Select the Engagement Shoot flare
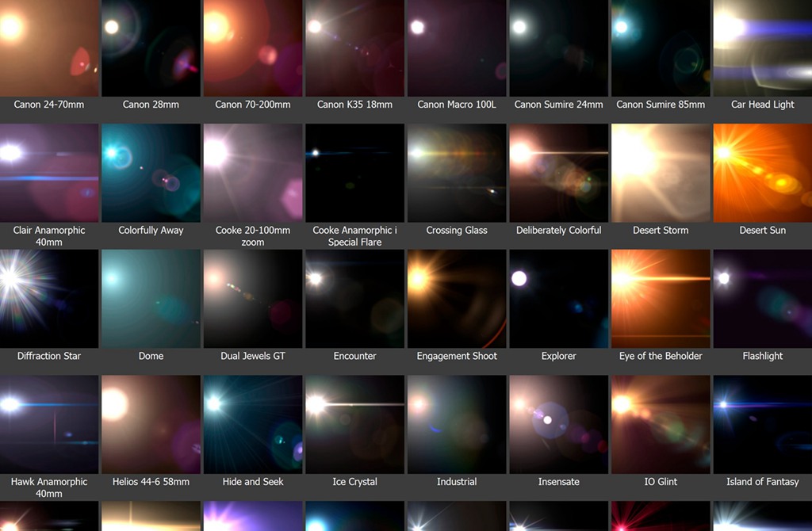Screen dimensions: 812x531 click(x=457, y=299)
